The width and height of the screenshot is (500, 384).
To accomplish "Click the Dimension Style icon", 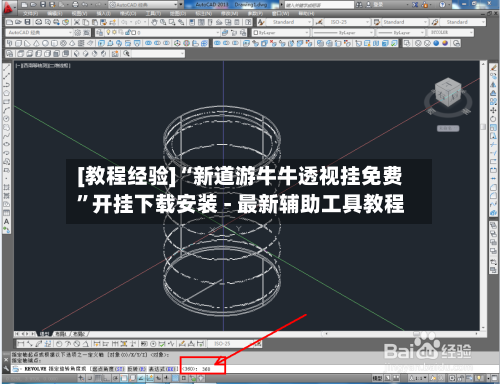I will tap(319, 22).
